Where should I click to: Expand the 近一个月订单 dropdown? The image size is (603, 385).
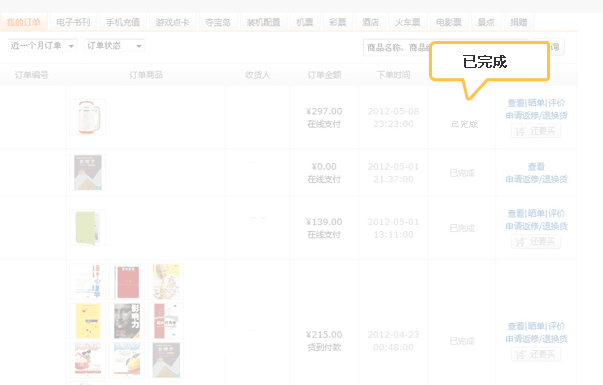point(42,46)
